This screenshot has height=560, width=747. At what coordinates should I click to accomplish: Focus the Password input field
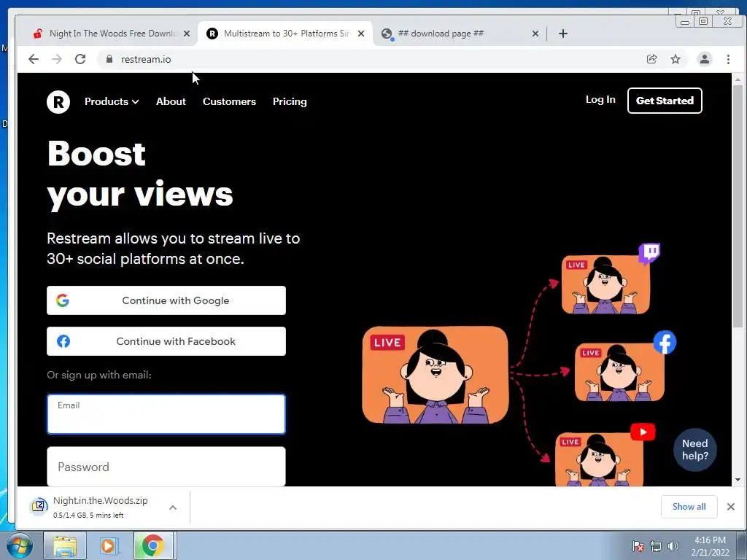pos(166,467)
